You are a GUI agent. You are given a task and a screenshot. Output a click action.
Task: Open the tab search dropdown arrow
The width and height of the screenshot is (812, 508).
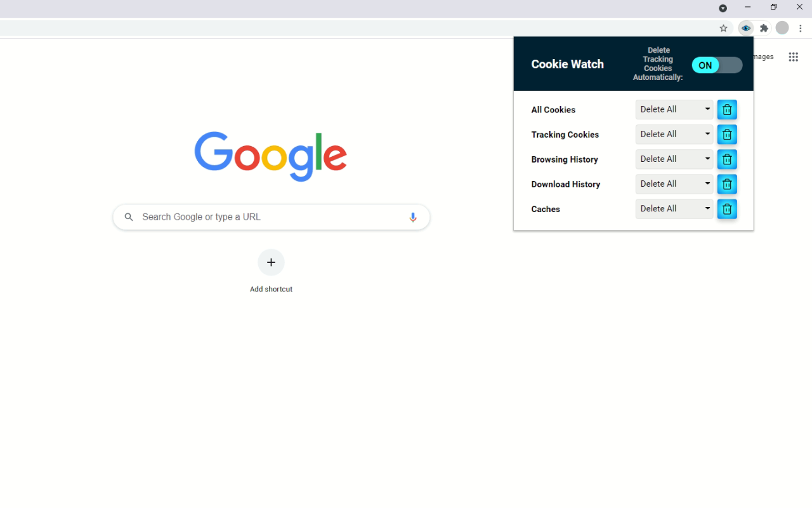coord(723,8)
